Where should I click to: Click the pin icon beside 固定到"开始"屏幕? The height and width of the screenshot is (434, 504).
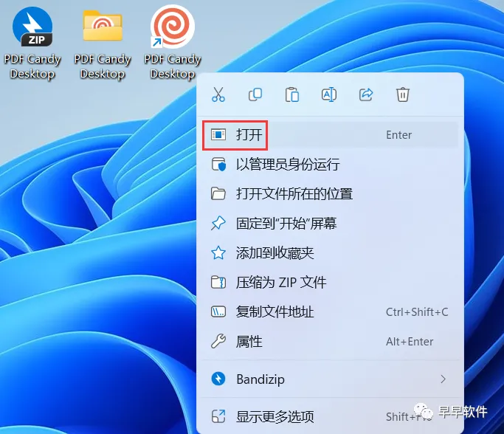click(x=218, y=224)
